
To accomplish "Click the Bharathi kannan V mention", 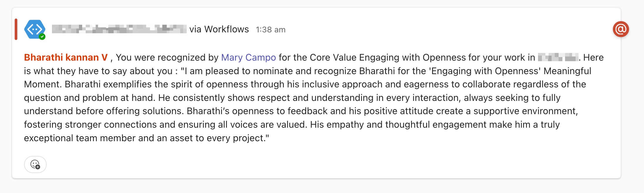I will coord(66,57).
